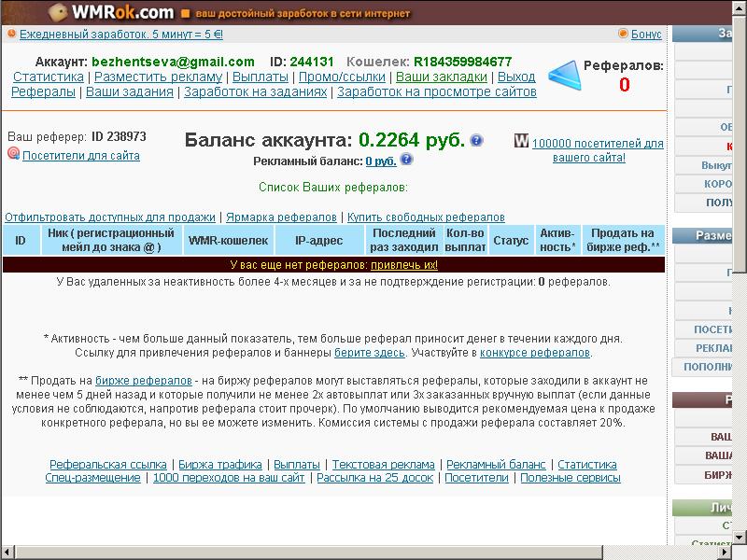Click the берите здесь link
The height and width of the screenshot is (560, 747).
pyautogui.click(x=370, y=353)
